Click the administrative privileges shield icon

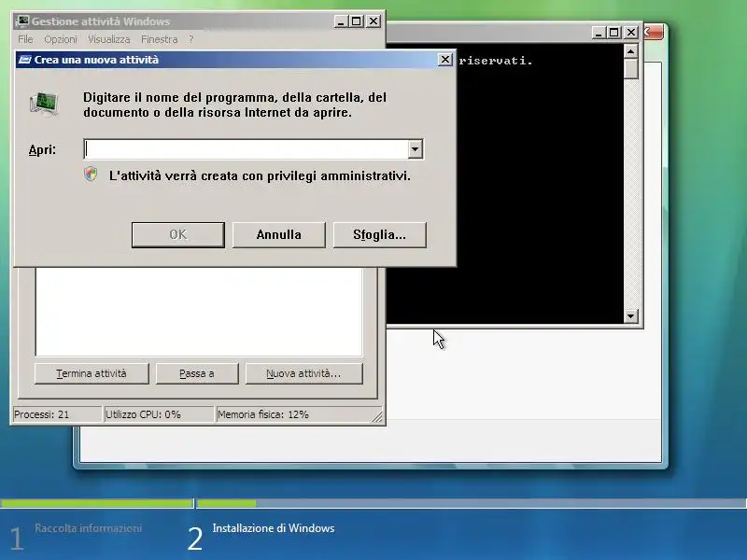tap(91, 175)
